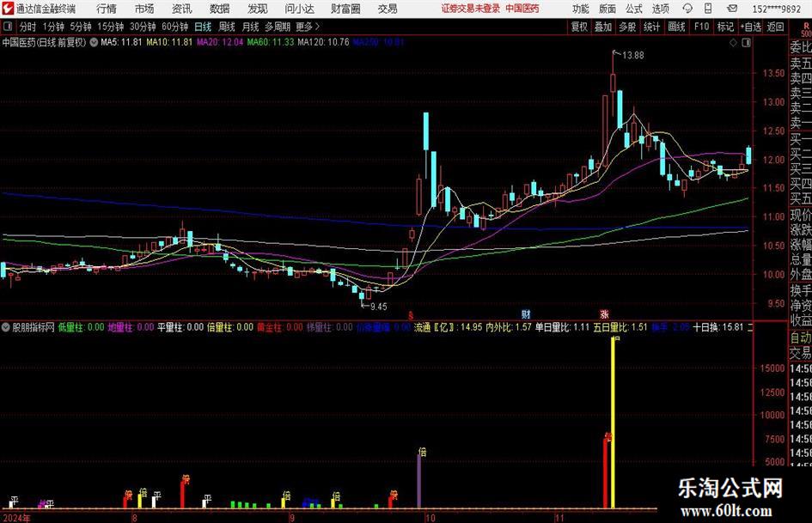This screenshot has height=523, width=812.
Task: Click the 9.45 low price label
Action: pos(379,307)
